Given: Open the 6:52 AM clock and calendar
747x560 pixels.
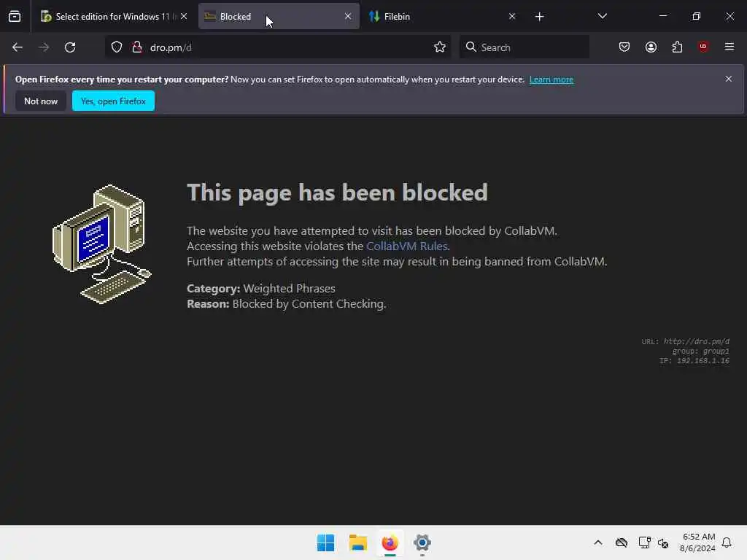Looking at the screenshot, I should 697,542.
